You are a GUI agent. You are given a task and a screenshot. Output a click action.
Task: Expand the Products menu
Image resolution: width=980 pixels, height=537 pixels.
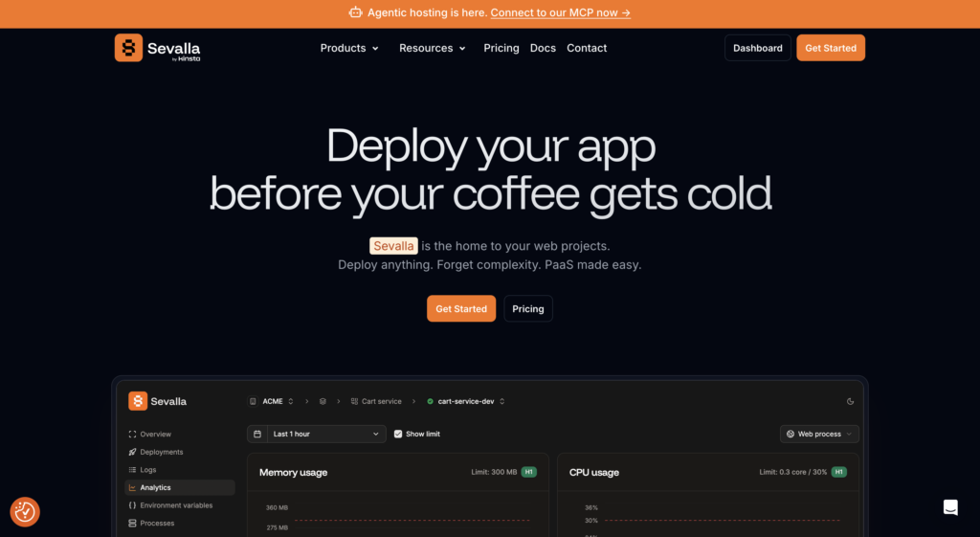click(x=349, y=48)
